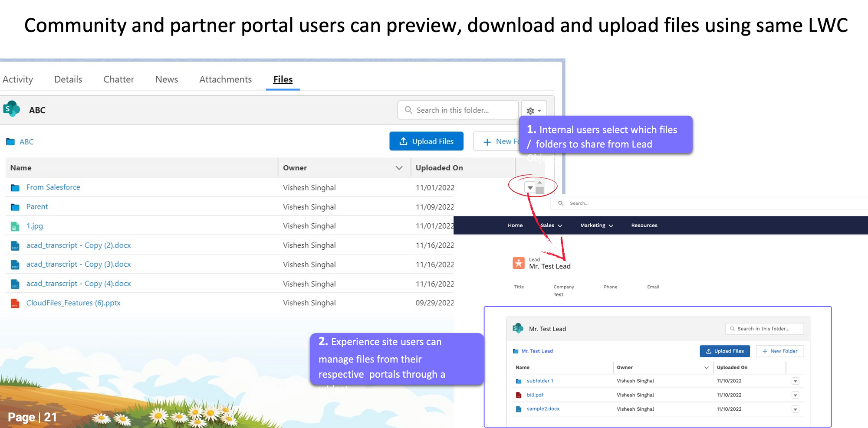Click the 'Mr. Test Lead' record title under Lead

tap(550, 266)
